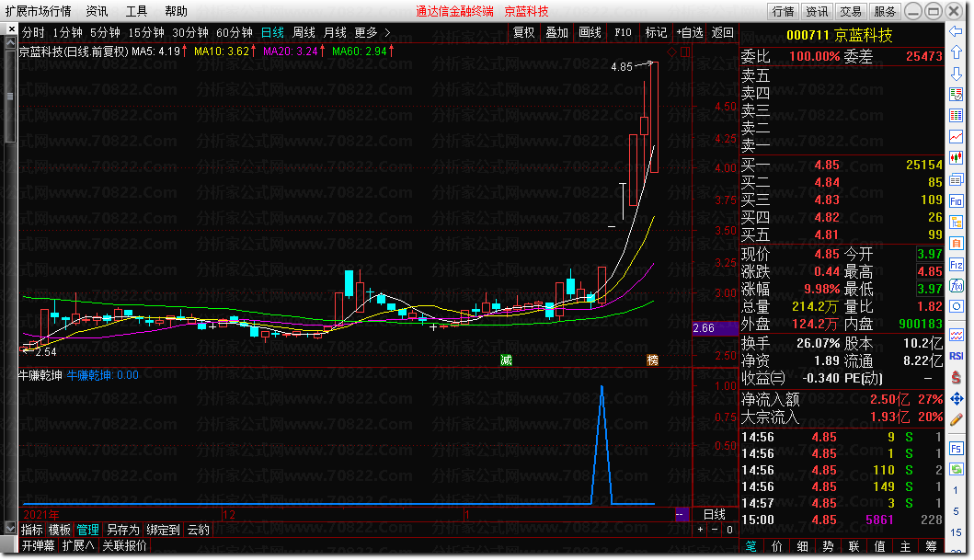Click the plus zoom button below chart

tap(700, 530)
